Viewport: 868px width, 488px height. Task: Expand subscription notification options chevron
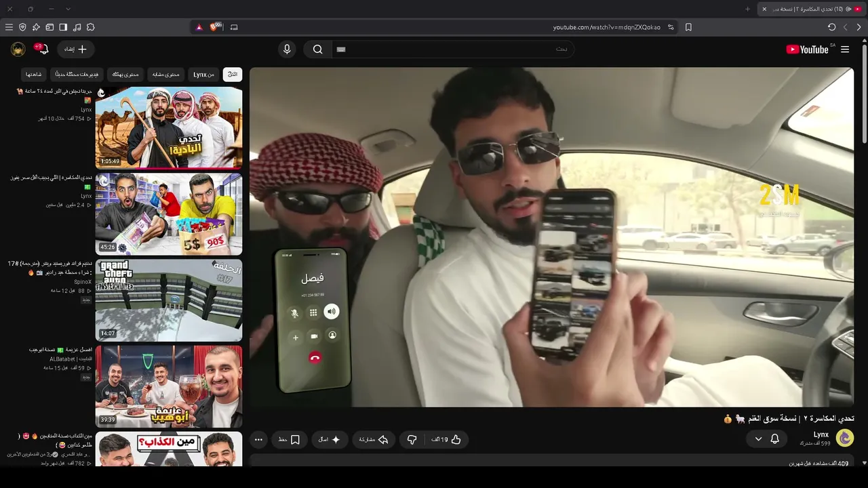758,439
